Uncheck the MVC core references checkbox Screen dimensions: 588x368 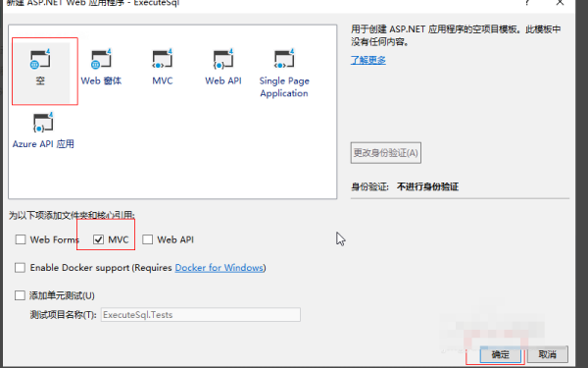coord(98,239)
